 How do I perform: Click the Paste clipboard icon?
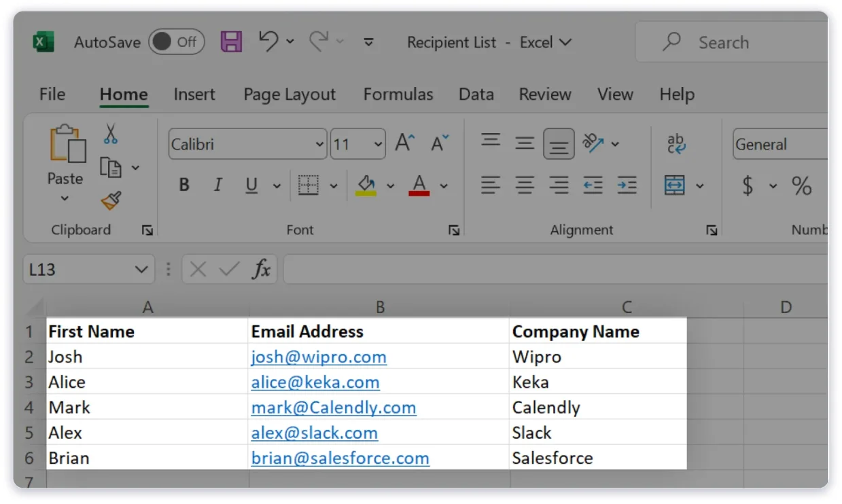click(67, 143)
